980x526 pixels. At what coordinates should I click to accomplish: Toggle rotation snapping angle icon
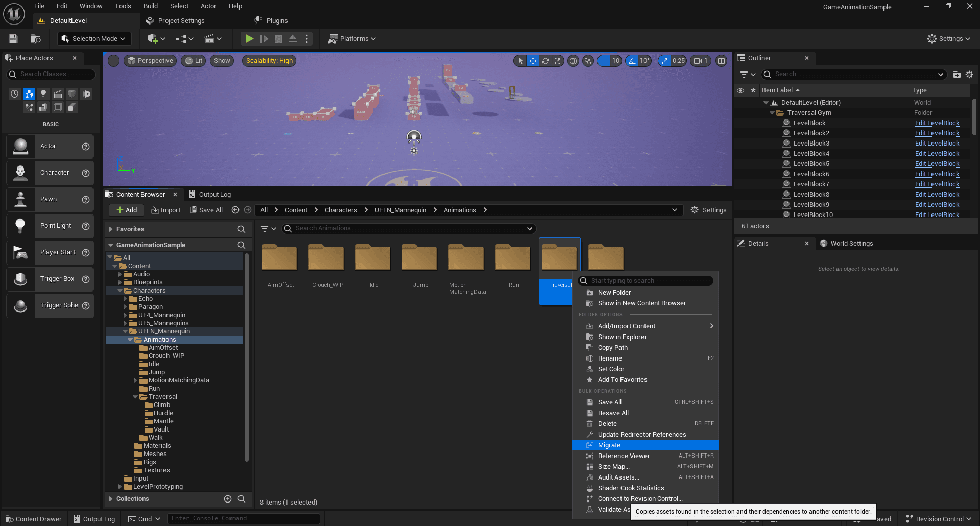[632, 61]
